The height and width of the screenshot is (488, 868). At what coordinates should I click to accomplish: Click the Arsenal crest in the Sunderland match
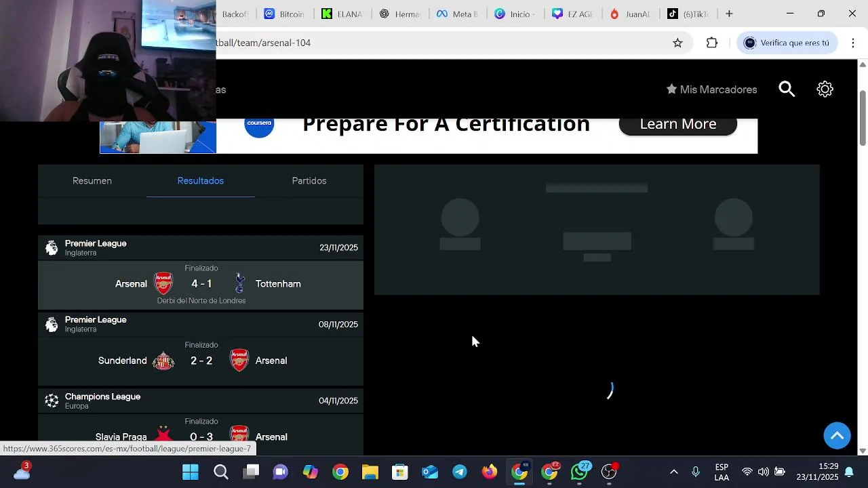pyautogui.click(x=239, y=361)
